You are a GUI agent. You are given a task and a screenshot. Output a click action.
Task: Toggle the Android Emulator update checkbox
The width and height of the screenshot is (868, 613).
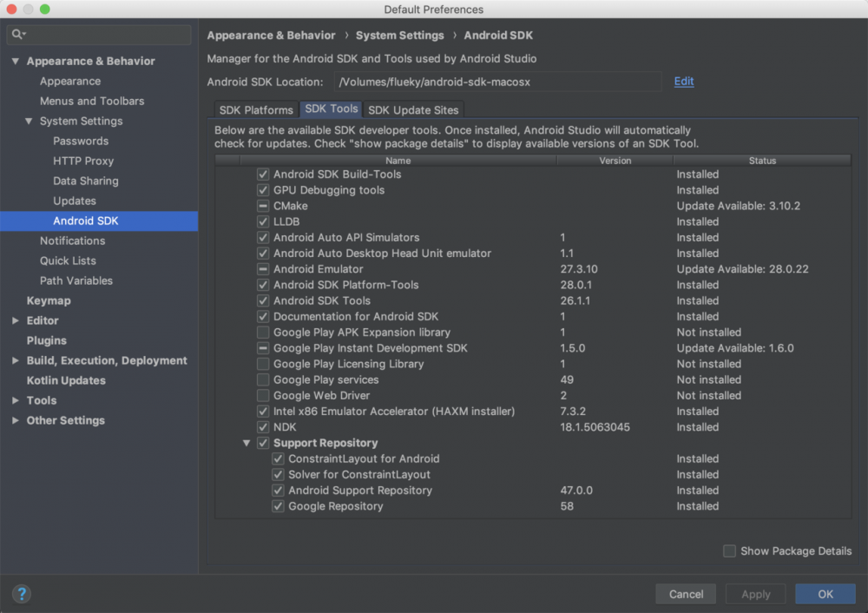263,269
